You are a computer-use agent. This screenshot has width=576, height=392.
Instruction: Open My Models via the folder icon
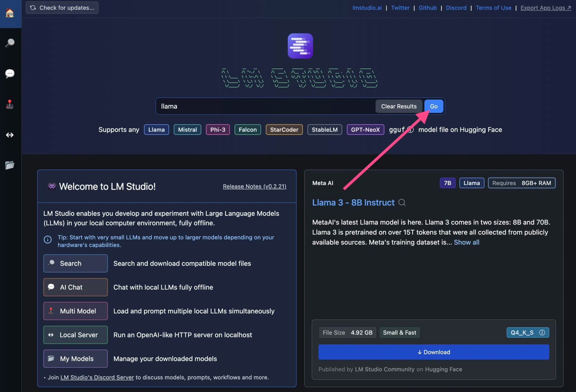(10, 165)
